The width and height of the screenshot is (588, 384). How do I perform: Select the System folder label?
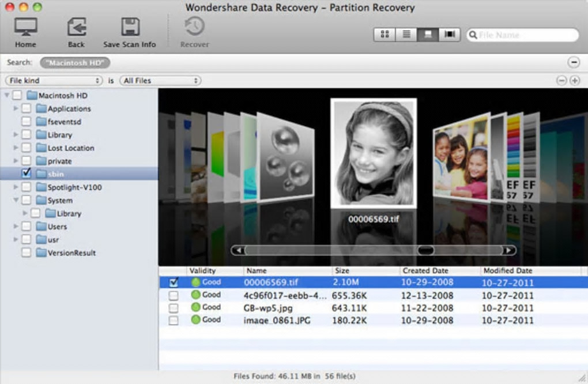(60, 201)
